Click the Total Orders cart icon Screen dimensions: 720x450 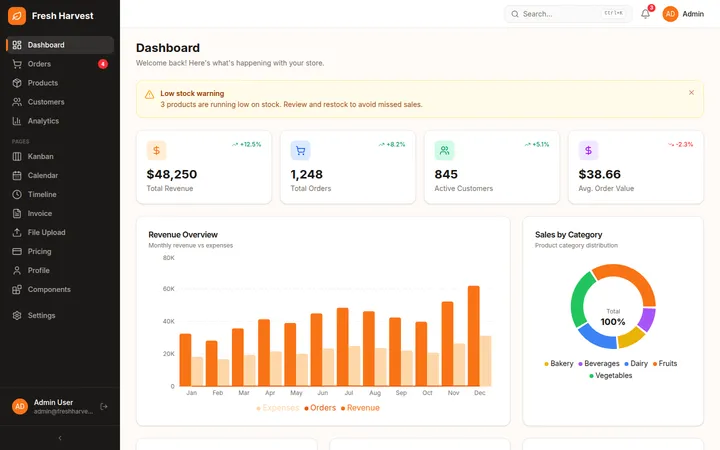(300, 151)
